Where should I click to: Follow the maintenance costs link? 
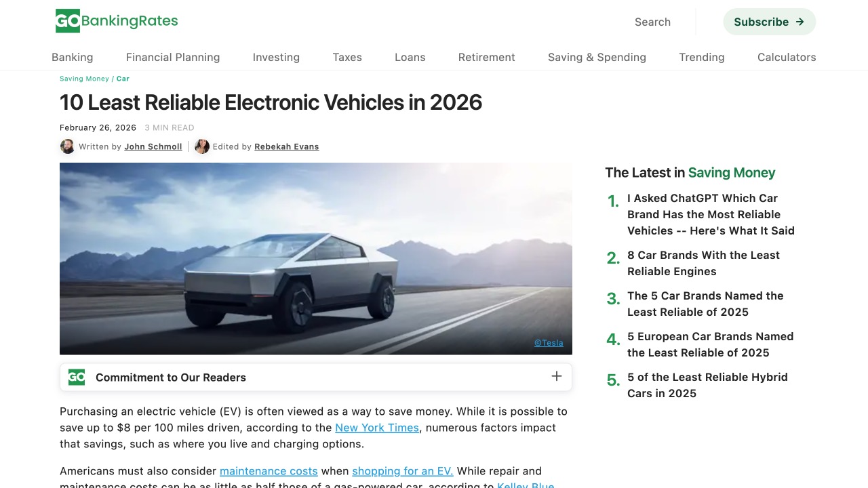pos(269,471)
